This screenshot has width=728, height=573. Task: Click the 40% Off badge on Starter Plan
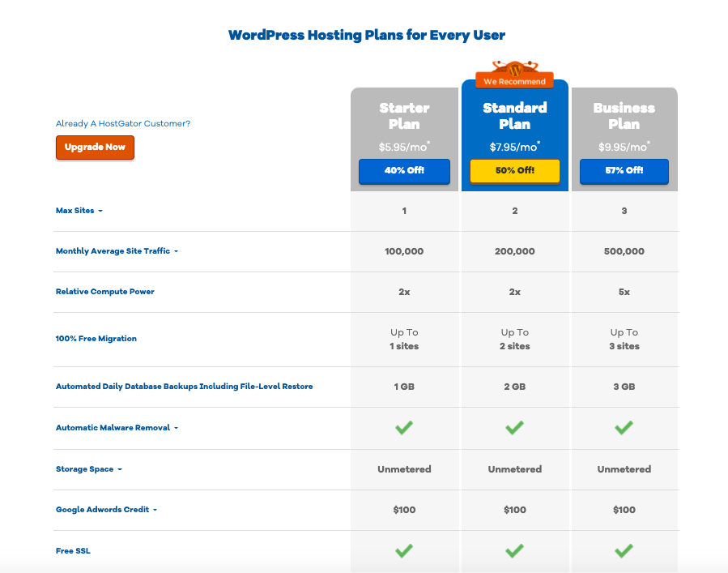click(404, 171)
